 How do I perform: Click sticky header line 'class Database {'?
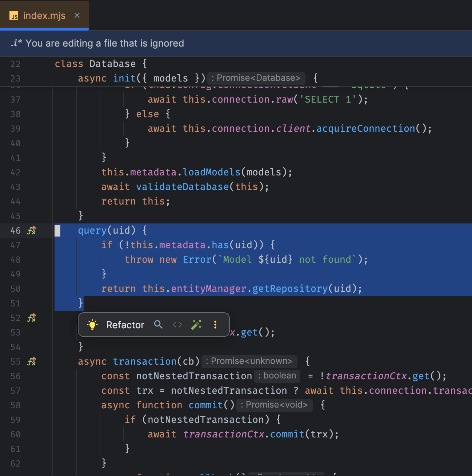(101, 64)
